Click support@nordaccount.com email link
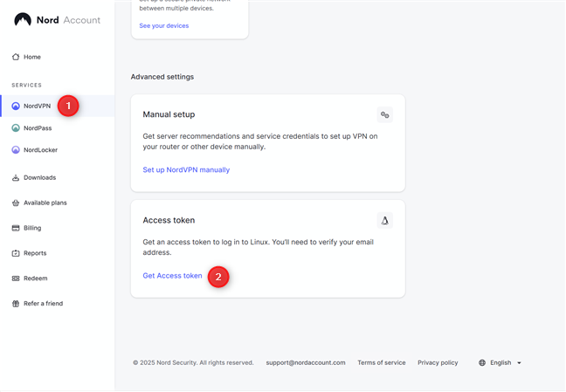The image size is (566, 392). 306,362
